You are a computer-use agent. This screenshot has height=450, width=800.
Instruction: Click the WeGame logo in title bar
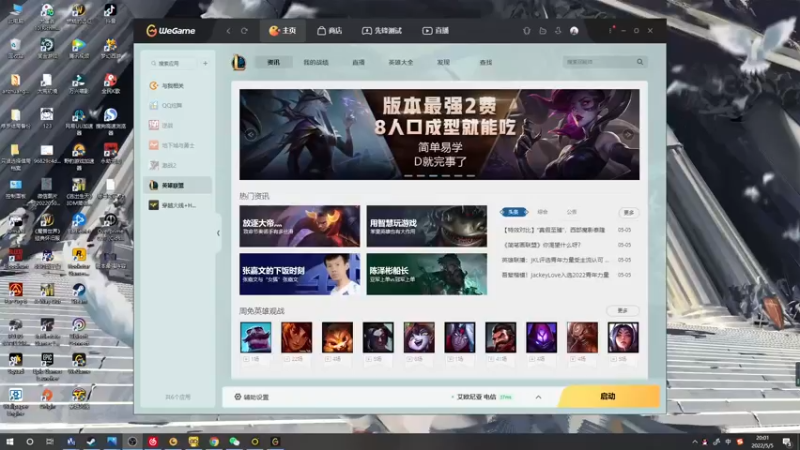click(x=170, y=31)
